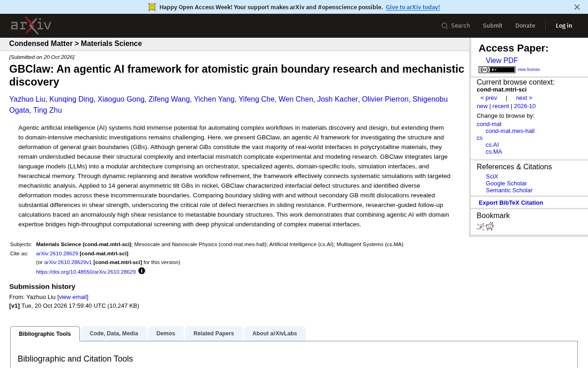
Task: Click Export BibTeX Citation
Action: [511, 203]
